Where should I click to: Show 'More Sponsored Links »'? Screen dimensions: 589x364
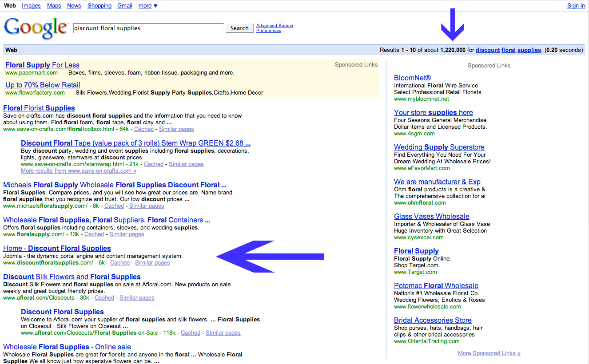[x=489, y=353]
